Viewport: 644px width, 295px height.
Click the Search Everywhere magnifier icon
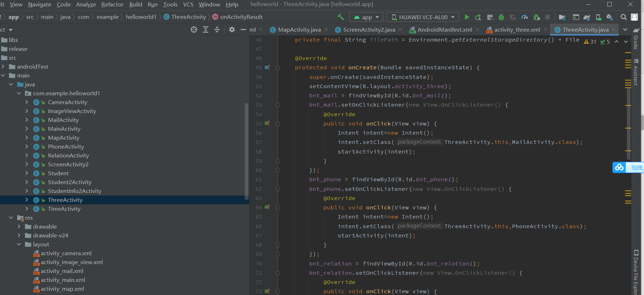[x=623, y=17]
